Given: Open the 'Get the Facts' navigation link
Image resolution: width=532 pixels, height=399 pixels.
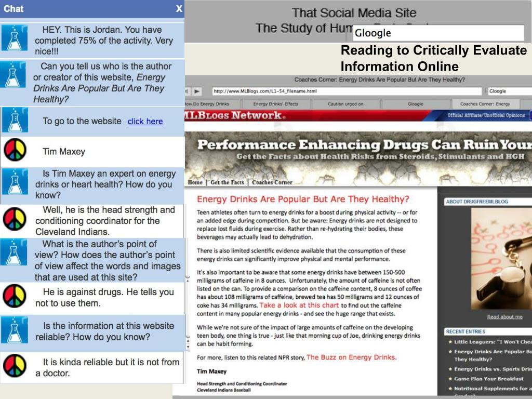Looking at the screenshot, I should pos(227,182).
